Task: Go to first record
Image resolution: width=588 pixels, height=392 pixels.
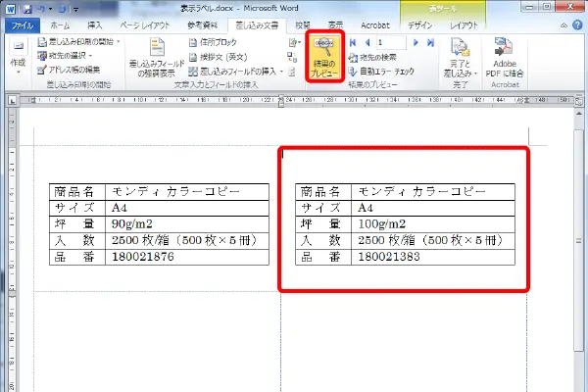Action: click(x=353, y=43)
